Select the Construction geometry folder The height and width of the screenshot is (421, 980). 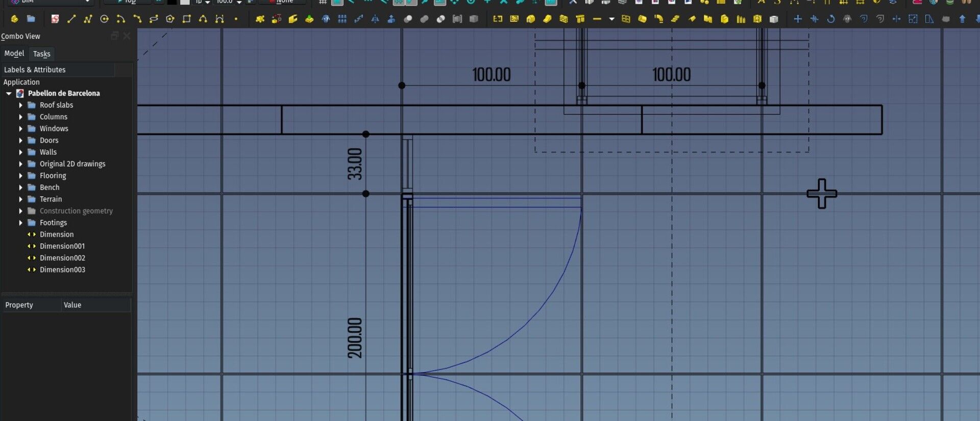pyautogui.click(x=76, y=211)
